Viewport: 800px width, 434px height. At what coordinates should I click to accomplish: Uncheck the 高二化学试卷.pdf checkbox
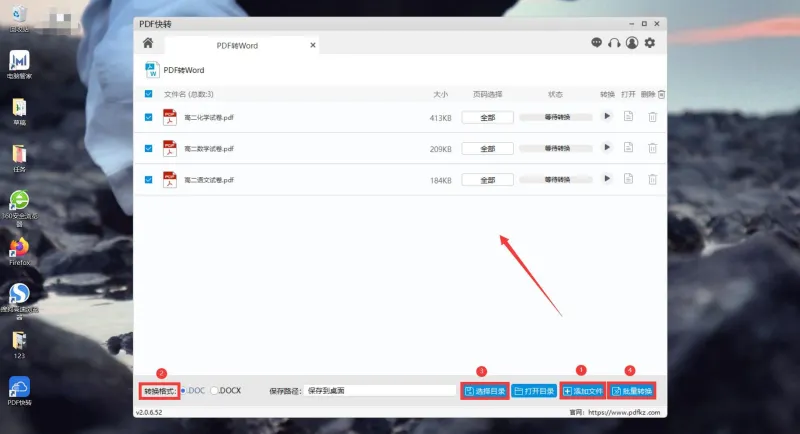point(148,117)
